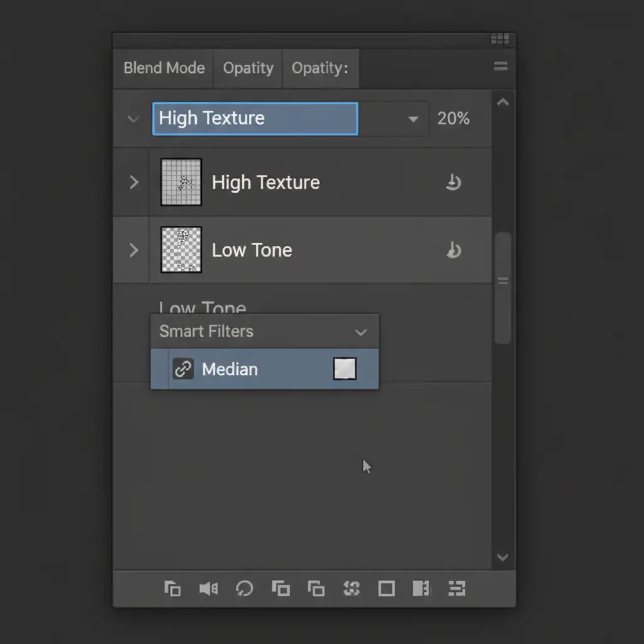Screen dimensions: 644x644
Task: Collapse the Smart Filters list chevron
Action: pos(360,332)
